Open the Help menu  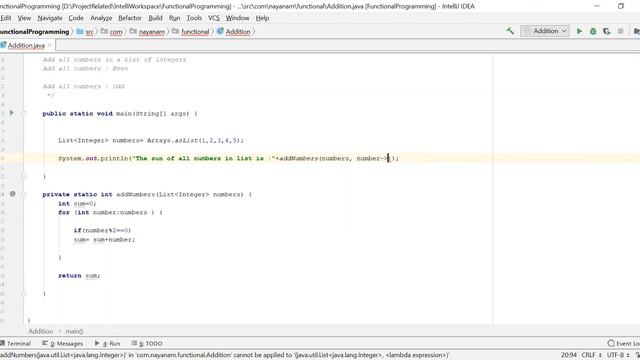pos(262,18)
